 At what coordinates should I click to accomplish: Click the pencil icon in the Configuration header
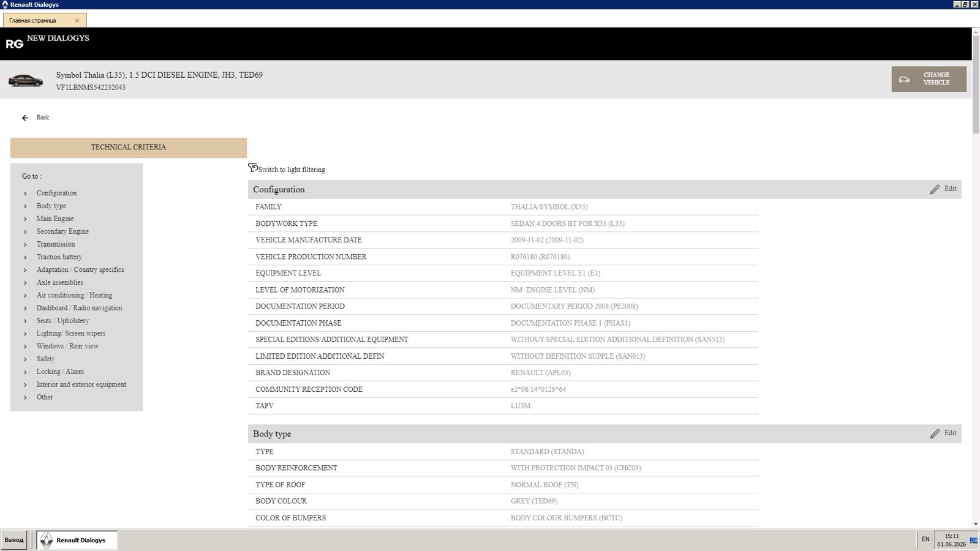point(935,189)
